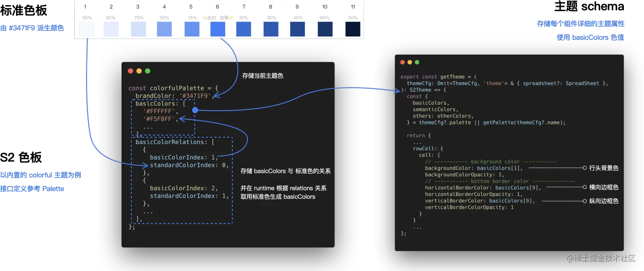Click the red traffic light on the left code window
This screenshot has width=644, height=271.
[131, 71]
